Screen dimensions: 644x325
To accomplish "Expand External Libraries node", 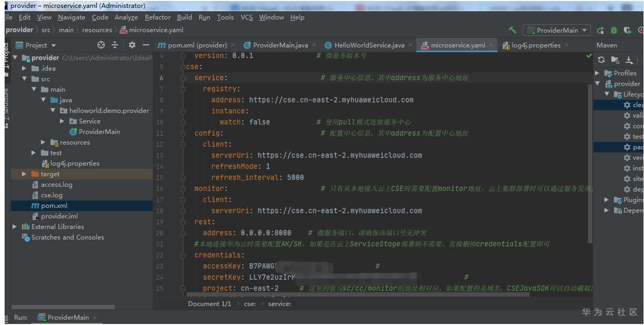I will coord(14,227).
